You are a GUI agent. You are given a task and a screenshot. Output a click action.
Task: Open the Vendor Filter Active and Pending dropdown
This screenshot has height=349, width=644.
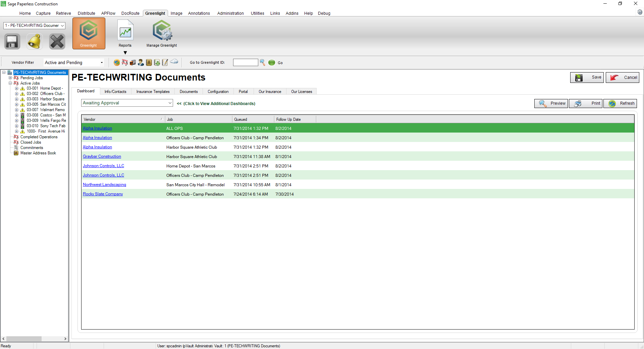click(x=74, y=62)
